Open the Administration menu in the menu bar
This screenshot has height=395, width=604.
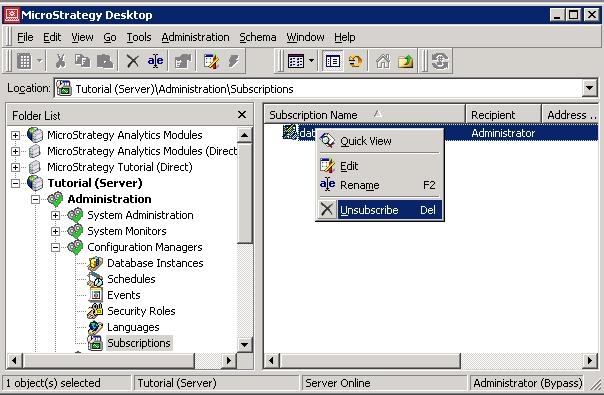195,37
